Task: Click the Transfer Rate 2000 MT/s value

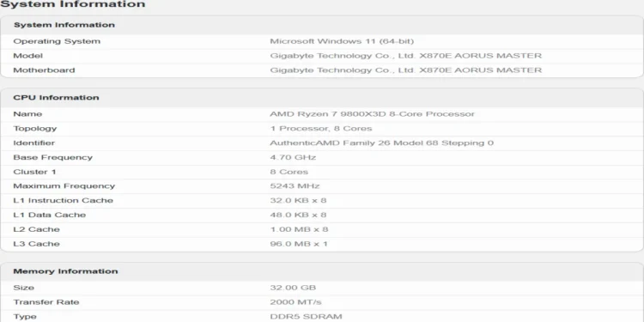Action: [x=295, y=302]
